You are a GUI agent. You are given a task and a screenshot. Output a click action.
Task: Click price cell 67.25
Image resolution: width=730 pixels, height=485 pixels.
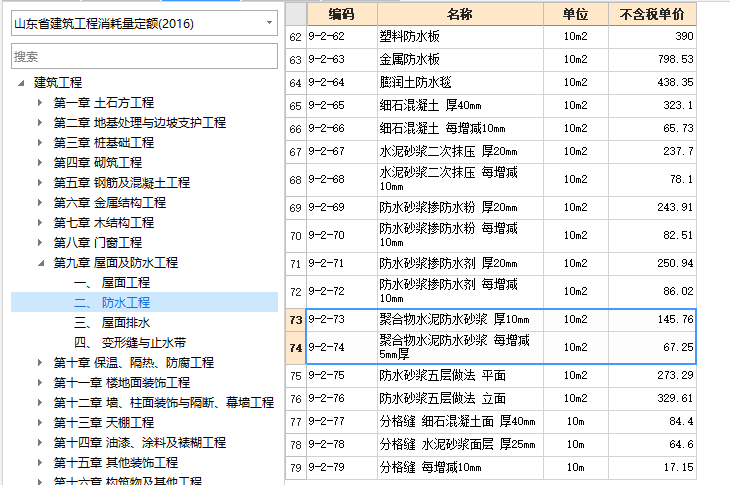(x=652, y=347)
